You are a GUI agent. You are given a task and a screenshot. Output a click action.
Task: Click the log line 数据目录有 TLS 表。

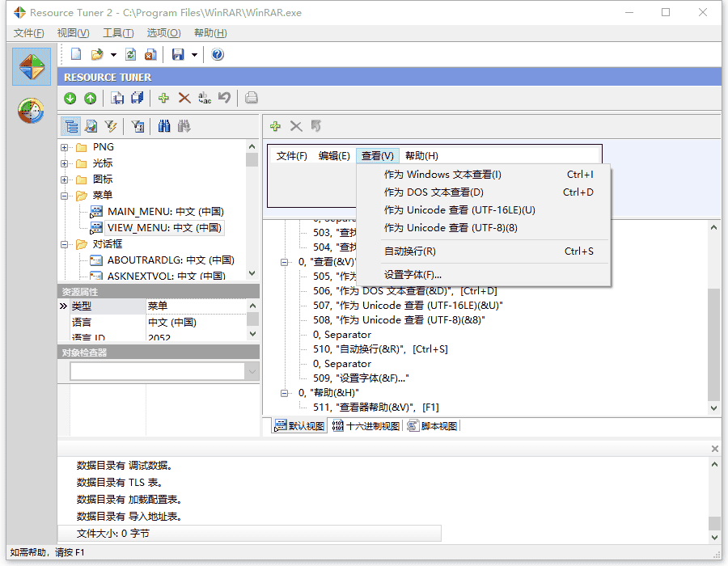pyautogui.click(x=120, y=483)
